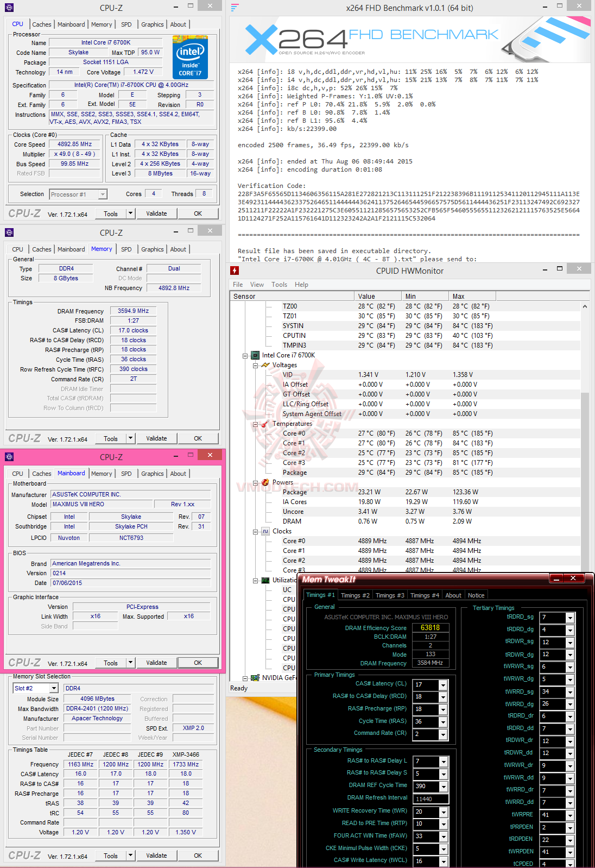Click the NVIDIA GeForce card icon in HWMonitor
Screen dimensions: 595x868
coord(255,678)
